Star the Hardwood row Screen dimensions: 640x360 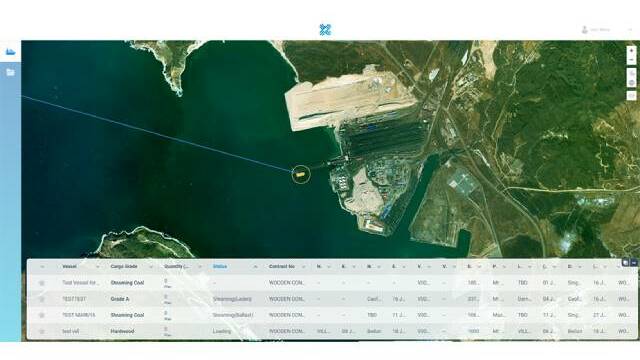tap(42, 331)
